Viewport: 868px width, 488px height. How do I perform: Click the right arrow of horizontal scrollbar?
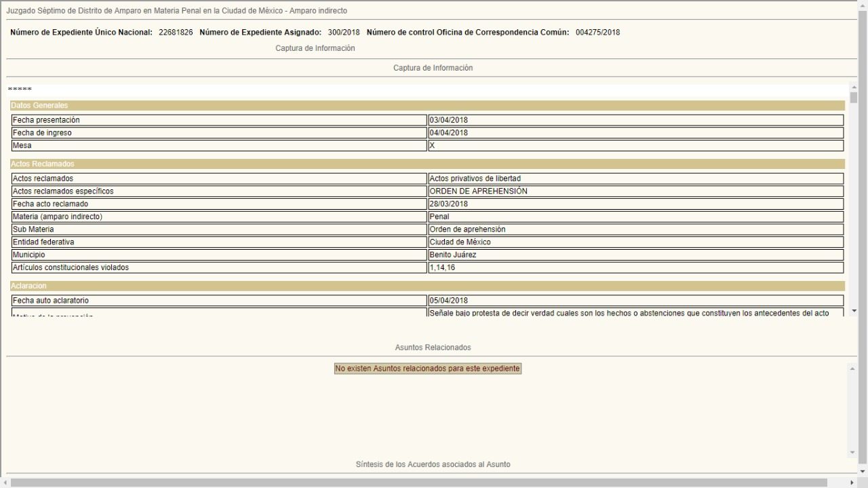coord(852,483)
